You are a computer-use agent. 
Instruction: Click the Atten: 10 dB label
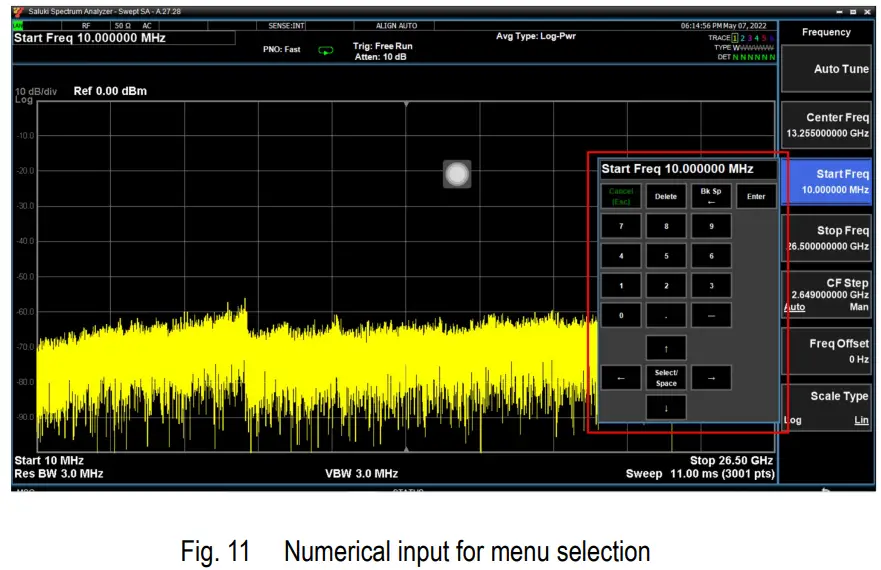pos(380,57)
